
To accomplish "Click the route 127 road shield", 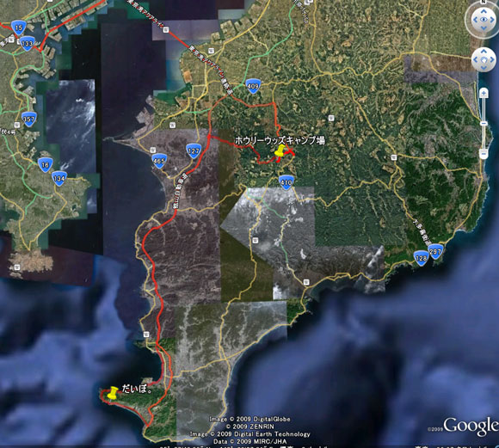I will tap(194, 150).
